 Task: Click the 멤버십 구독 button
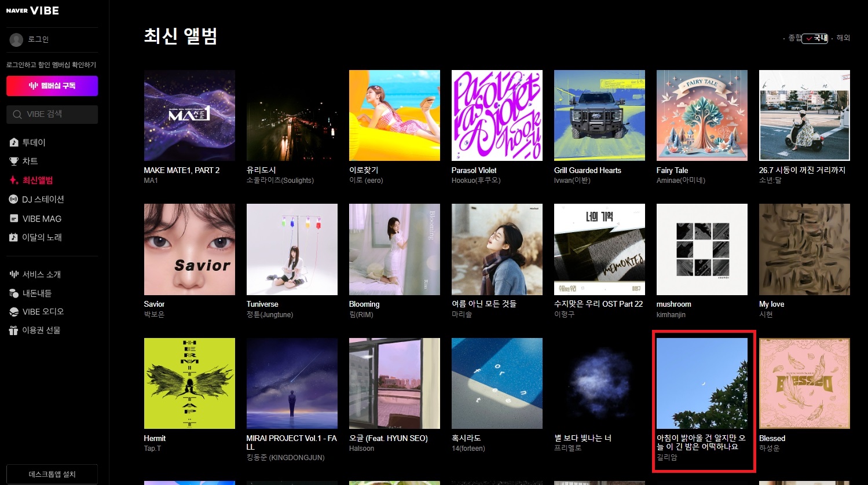point(52,86)
